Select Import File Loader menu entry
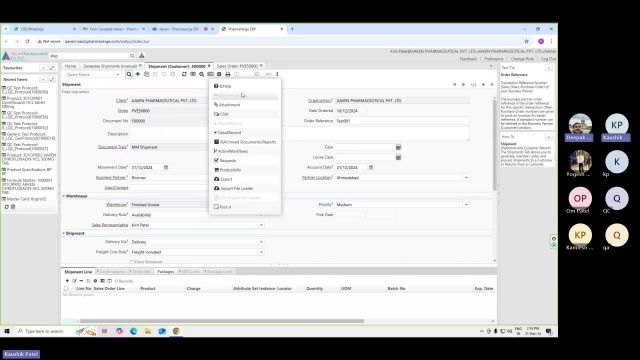The width and height of the screenshot is (640, 360). pos(245,189)
